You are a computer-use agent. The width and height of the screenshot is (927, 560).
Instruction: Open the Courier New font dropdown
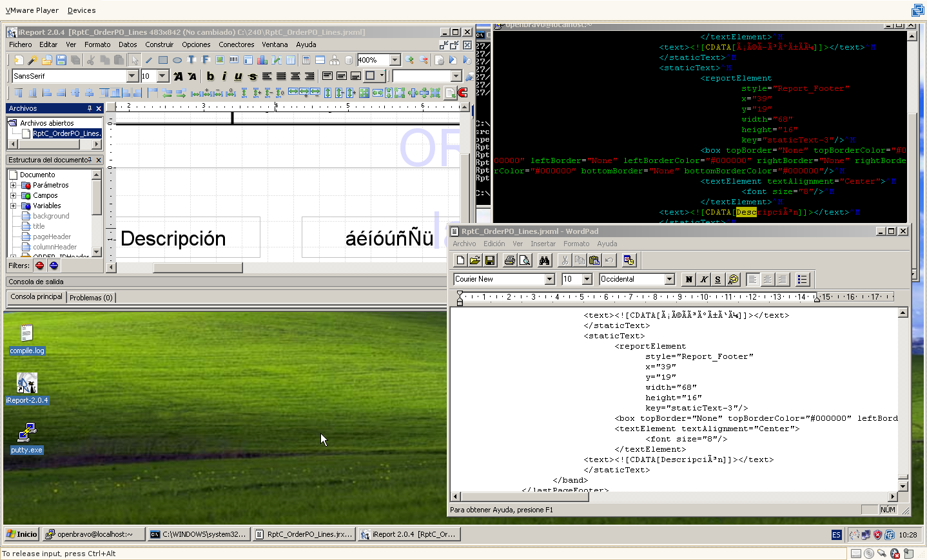[x=549, y=279]
